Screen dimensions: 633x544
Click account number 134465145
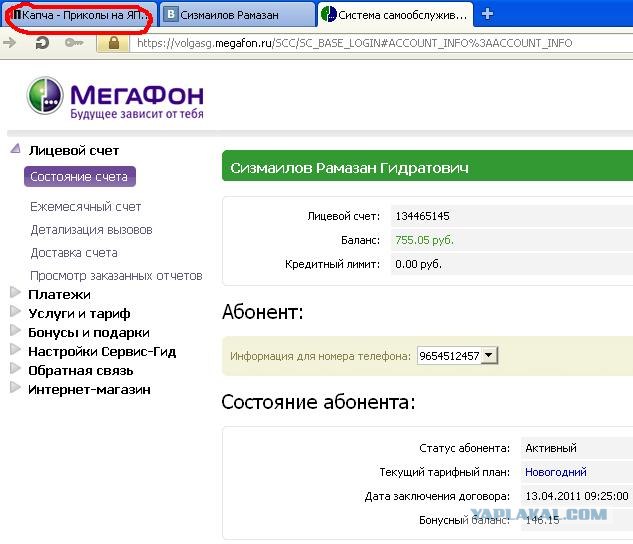tap(422, 216)
